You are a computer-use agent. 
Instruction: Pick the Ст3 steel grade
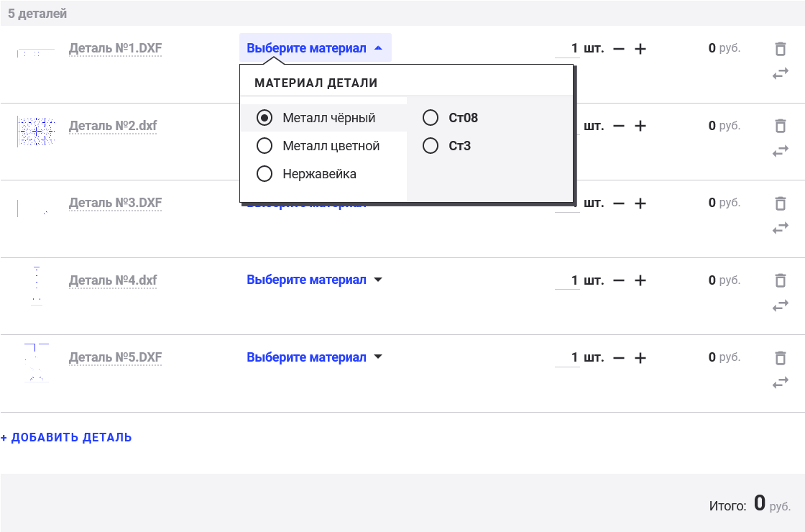[431, 146]
